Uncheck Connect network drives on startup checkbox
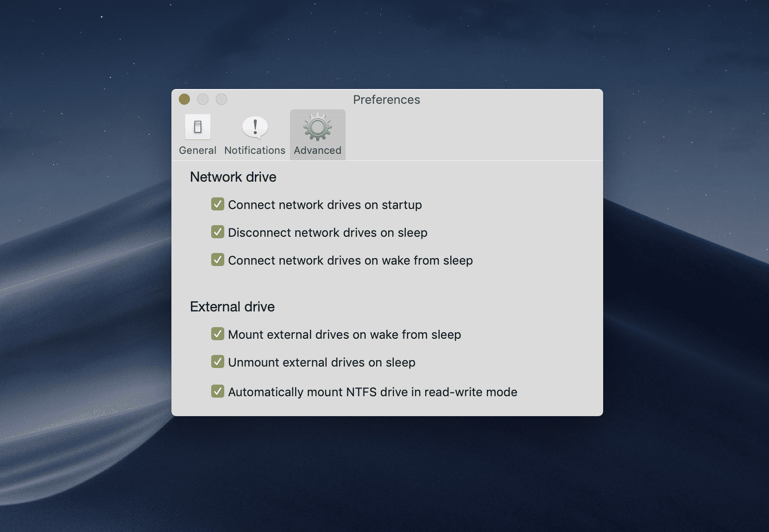The height and width of the screenshot is (532, 769). coord(218,204)
